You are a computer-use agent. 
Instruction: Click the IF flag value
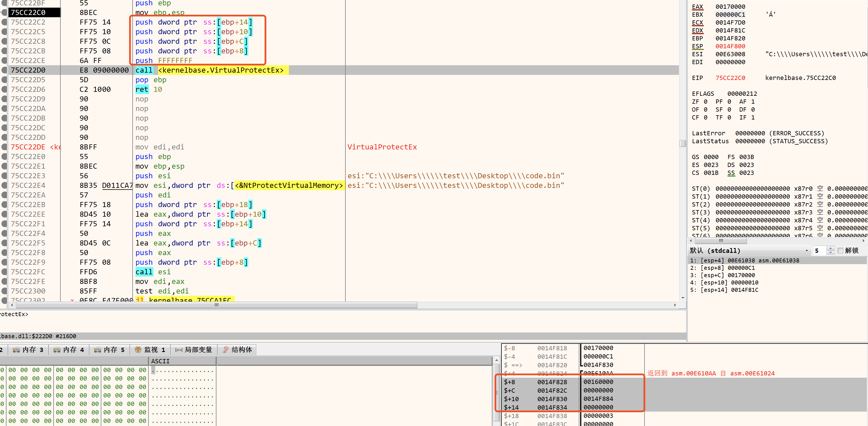(x=753, y=118)
